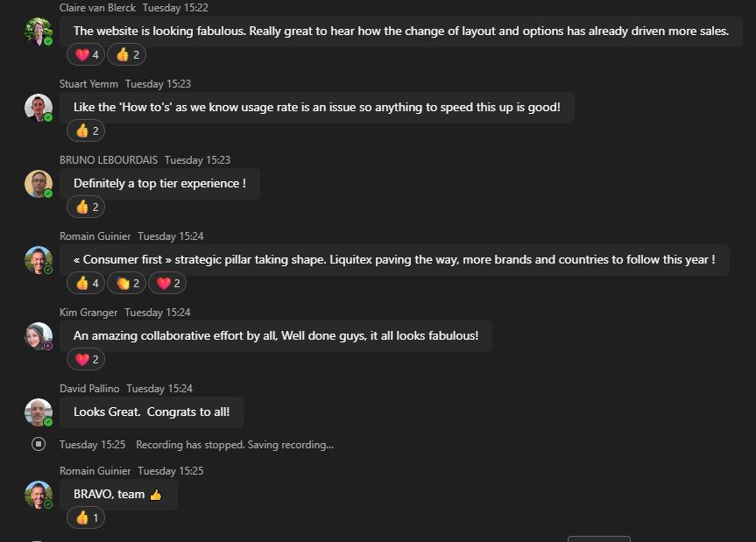The image size is (756, 542).
Task: Click the heart reaction on Claire's message
Action: [86, 54]
